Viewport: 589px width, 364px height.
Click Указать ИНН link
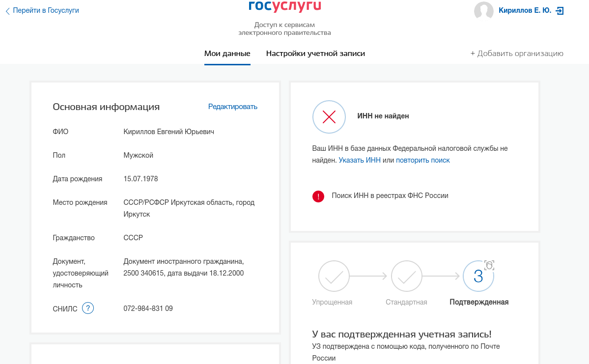pos(360,160)
